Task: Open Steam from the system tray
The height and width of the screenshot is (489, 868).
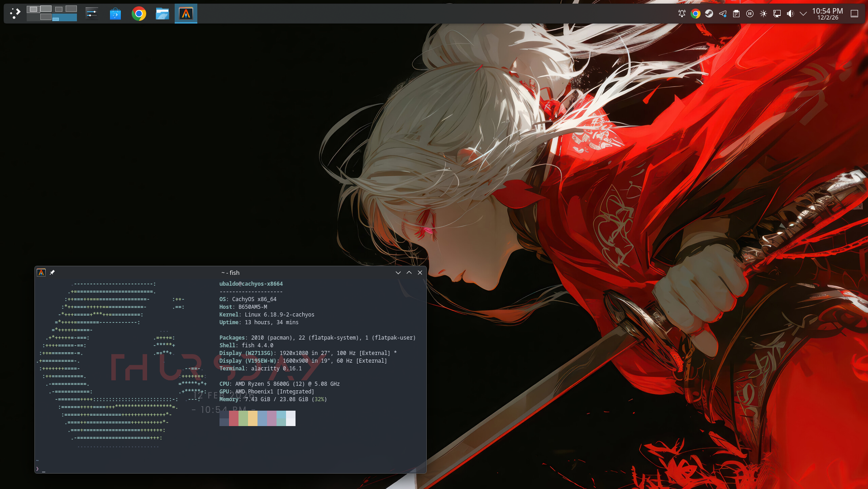Action: pyautogui.click(x=709, y=14)
